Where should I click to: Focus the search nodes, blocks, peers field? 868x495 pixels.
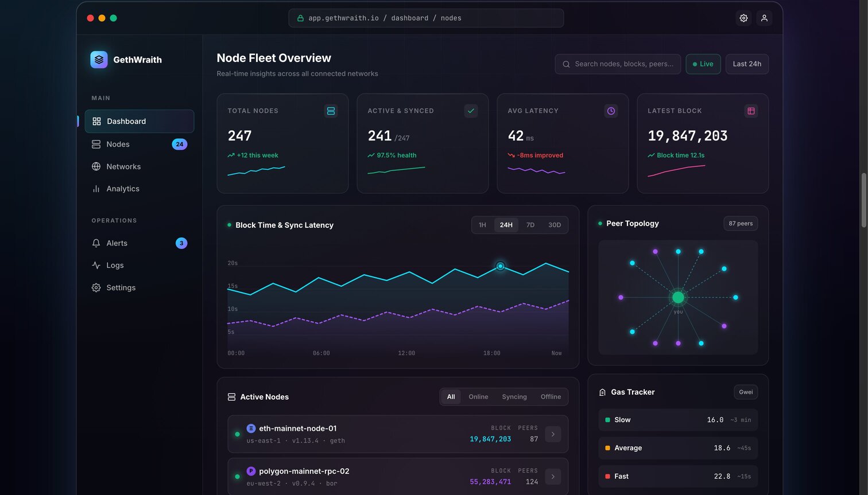[618, 64]
